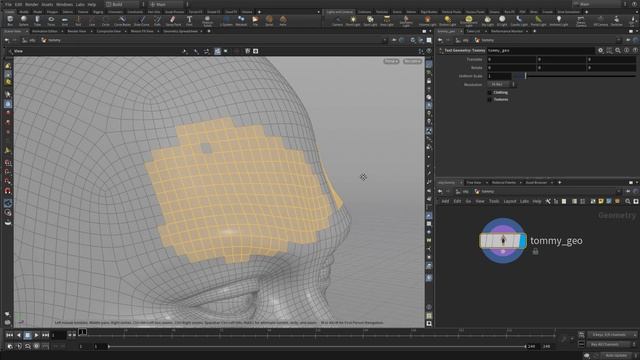Open the parameter pane gear menu
The height and width of the screenshot is (360, 640).
click(x=600, y=51)
